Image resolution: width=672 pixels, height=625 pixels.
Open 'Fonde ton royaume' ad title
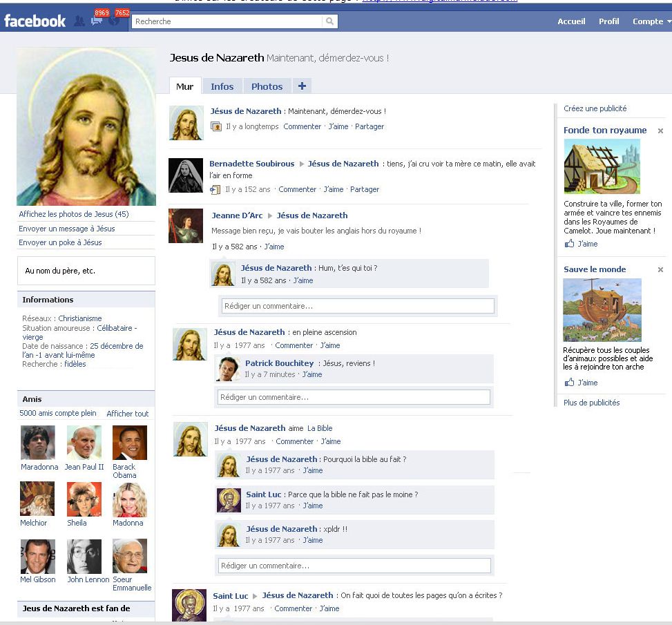click(x=605, y=130)
